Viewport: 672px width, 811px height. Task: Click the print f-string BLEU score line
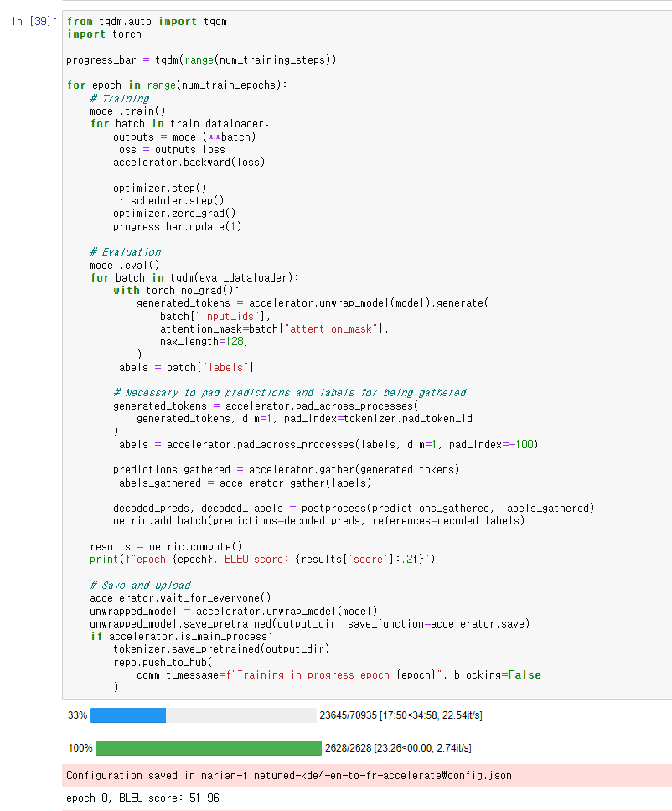point(263,559)
